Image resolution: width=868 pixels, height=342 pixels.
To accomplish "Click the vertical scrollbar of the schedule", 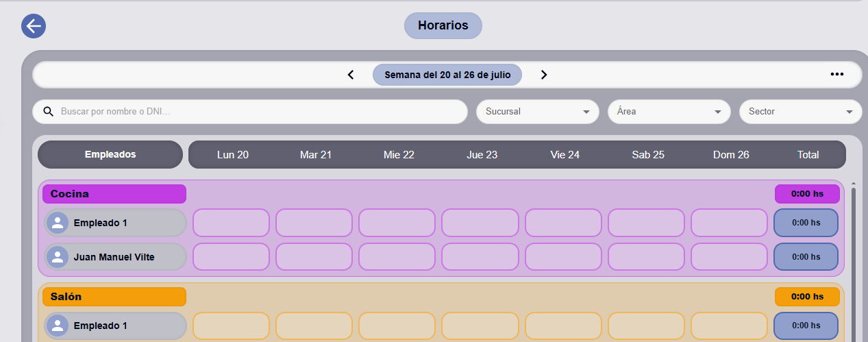I will pyautogui.click(x=853, y=260).
